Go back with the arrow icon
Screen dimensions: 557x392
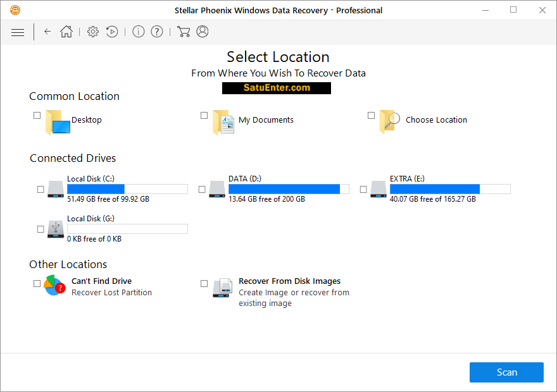(x=47, y=32)
